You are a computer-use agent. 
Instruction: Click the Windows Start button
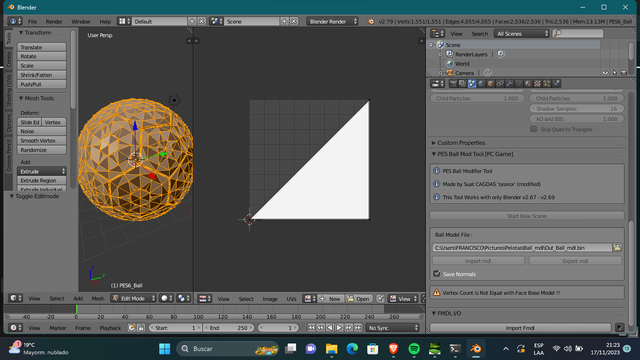164,349
